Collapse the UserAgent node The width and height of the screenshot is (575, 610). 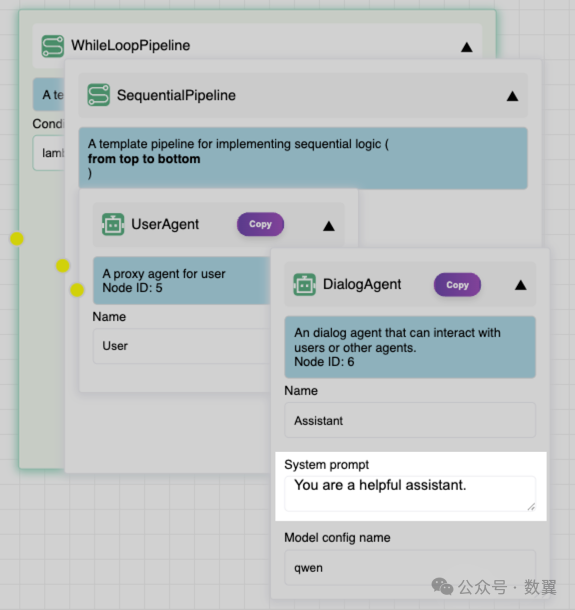[x=329, y=226]
